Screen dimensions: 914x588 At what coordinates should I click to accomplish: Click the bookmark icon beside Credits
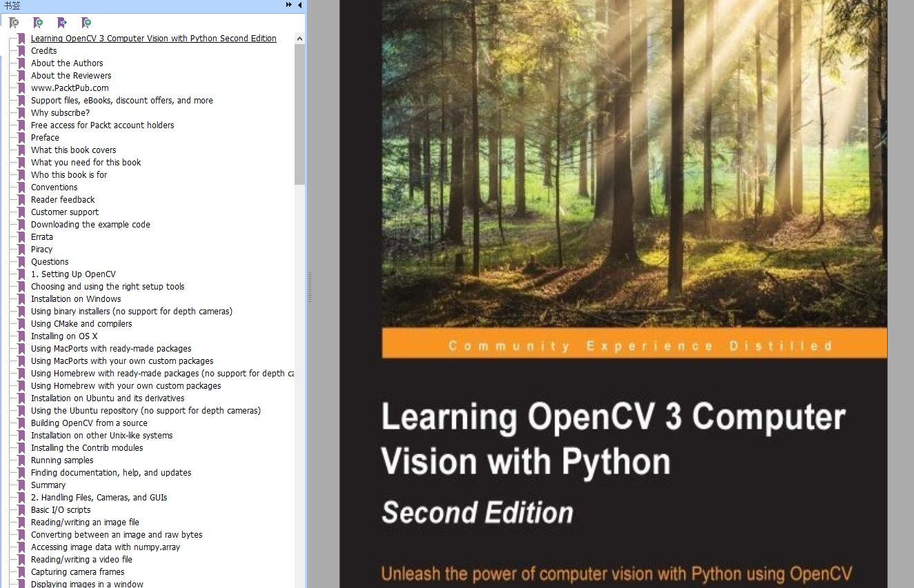tap(22, 51)
